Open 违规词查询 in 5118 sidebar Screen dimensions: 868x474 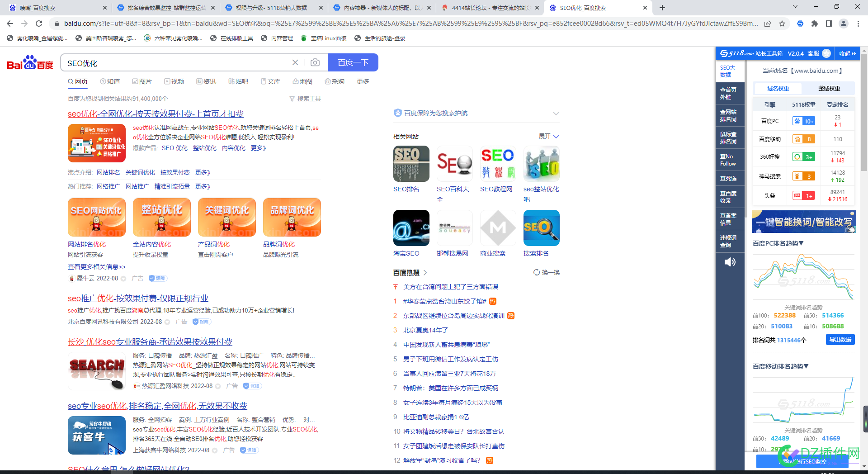click(730, 241)
